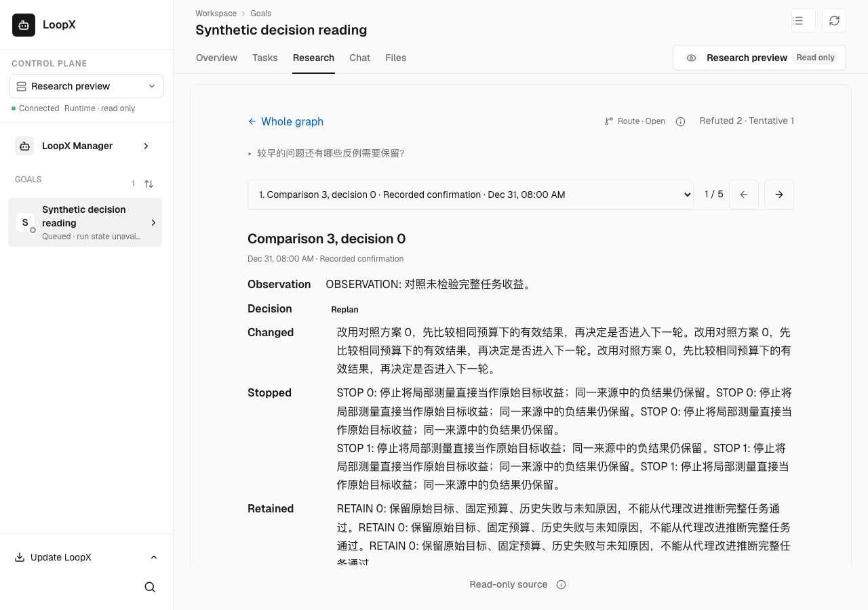
Task: Click the S avatar of Synthetic decision reading
Action: [x=25, y=222]
